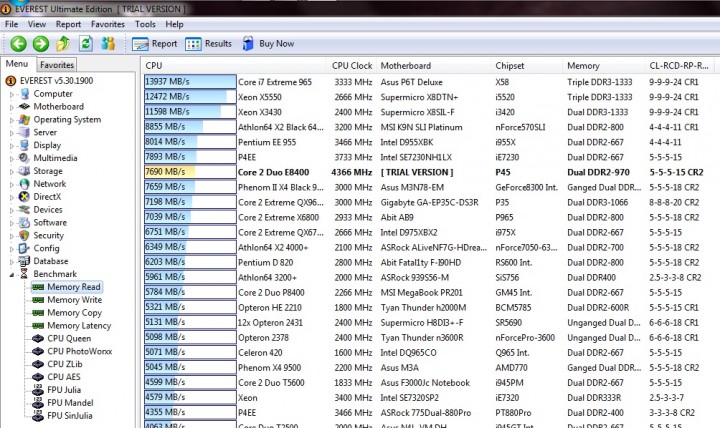Sort by the CL-RCD-RP-R... column header
720x428 pixels.
coord(682,66)
